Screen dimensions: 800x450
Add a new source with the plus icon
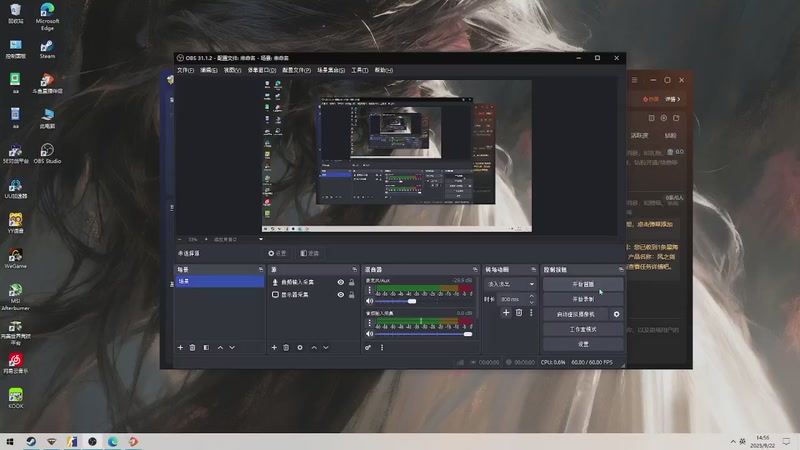pos(274,347)
